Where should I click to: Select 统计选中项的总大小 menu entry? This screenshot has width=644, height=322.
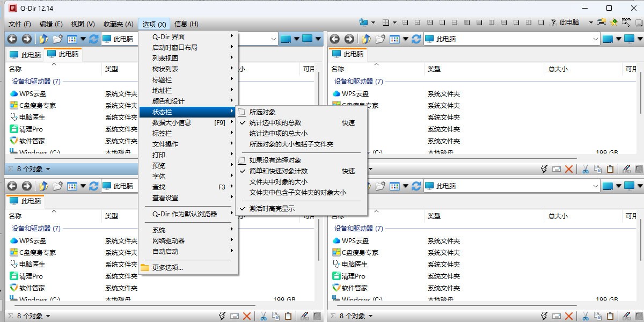[x=279, y=134]
